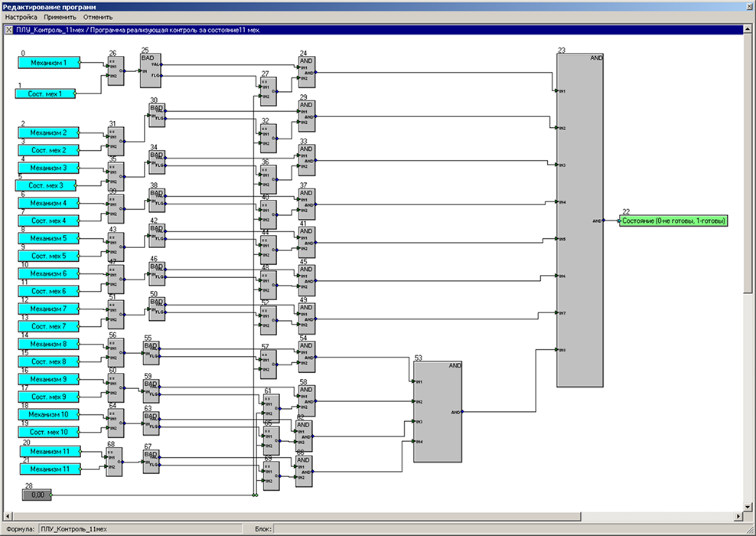Select the Механизм 1 input block

point(48,63)
